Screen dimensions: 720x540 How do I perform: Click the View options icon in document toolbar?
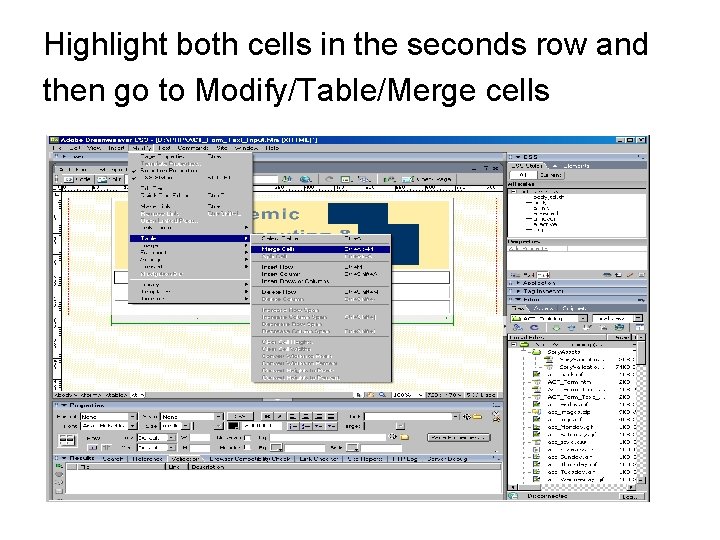tap(346, 179)
